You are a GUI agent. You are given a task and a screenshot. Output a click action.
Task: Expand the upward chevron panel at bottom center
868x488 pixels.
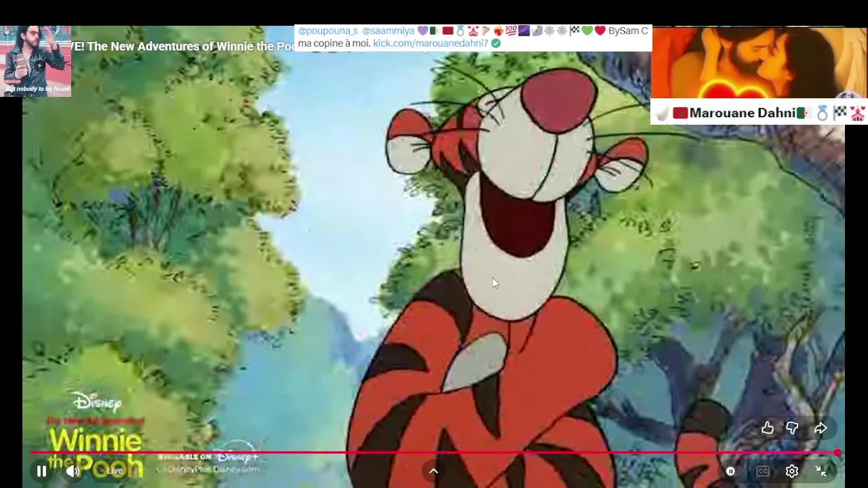[433, 471]
